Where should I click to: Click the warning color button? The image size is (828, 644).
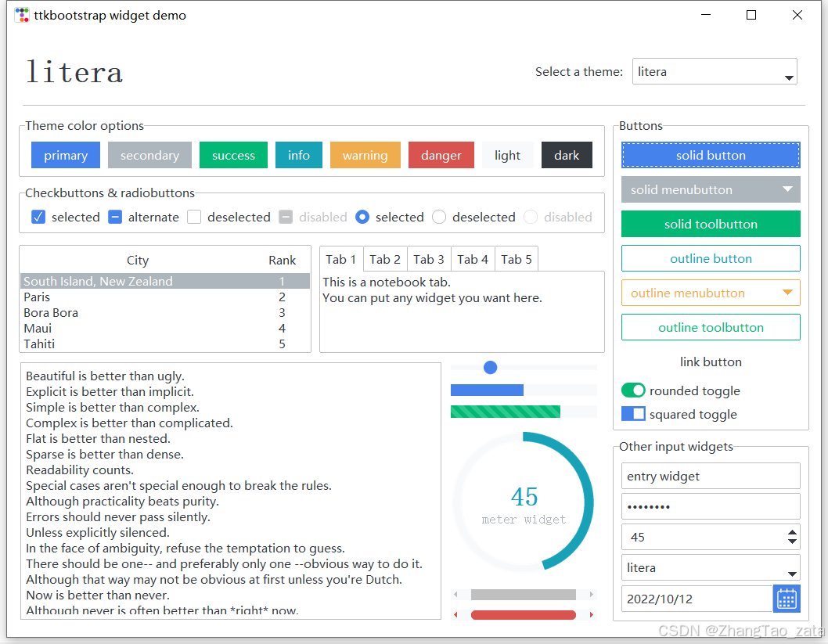(x=365, y=155)
